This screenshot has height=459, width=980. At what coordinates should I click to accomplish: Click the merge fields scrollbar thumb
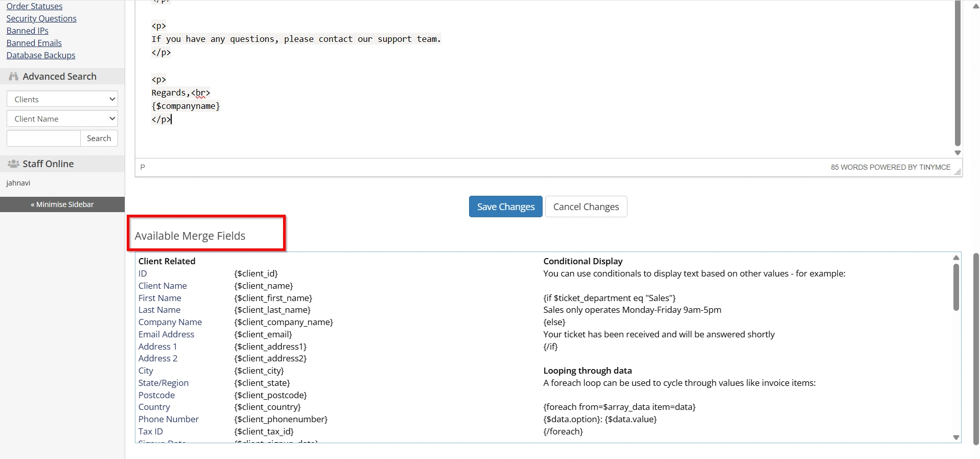pos(956,287)
